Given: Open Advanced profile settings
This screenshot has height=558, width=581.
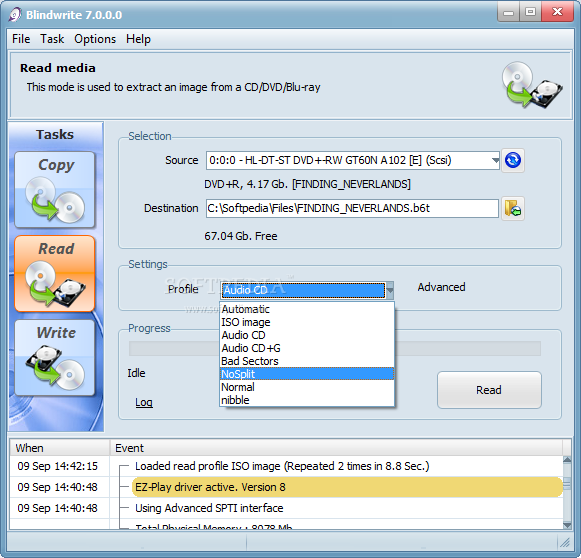Looking at the screenshot, I should click(x=441, y=287).
